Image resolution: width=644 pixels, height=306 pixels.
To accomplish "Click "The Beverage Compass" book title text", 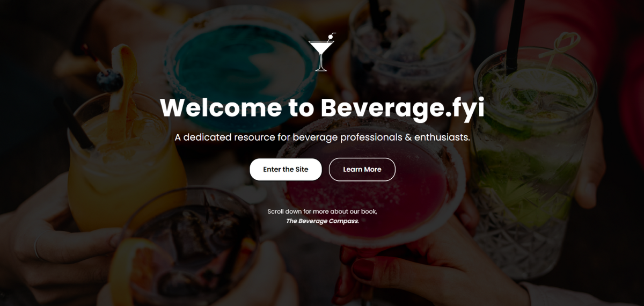I will [x=322, y=221].
